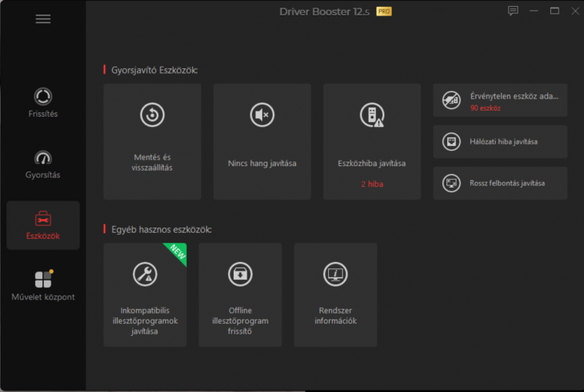Click the backup restore circular arrow icon

tap(152, 115)
